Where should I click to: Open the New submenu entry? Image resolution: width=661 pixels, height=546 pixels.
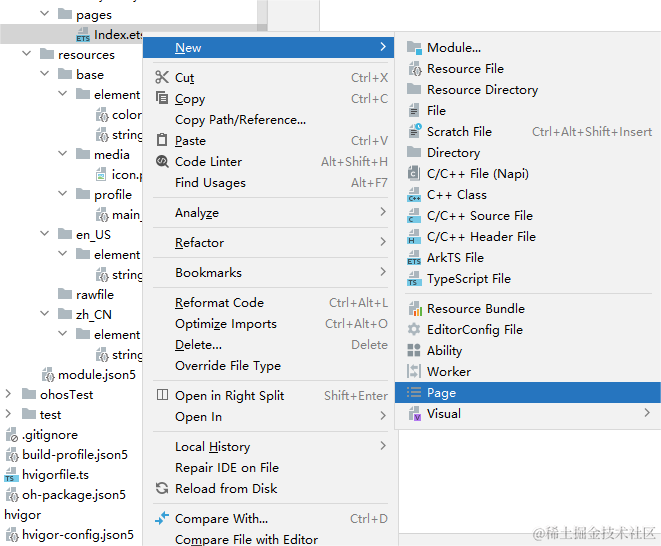pyautogui.click(x=268, y=47)
